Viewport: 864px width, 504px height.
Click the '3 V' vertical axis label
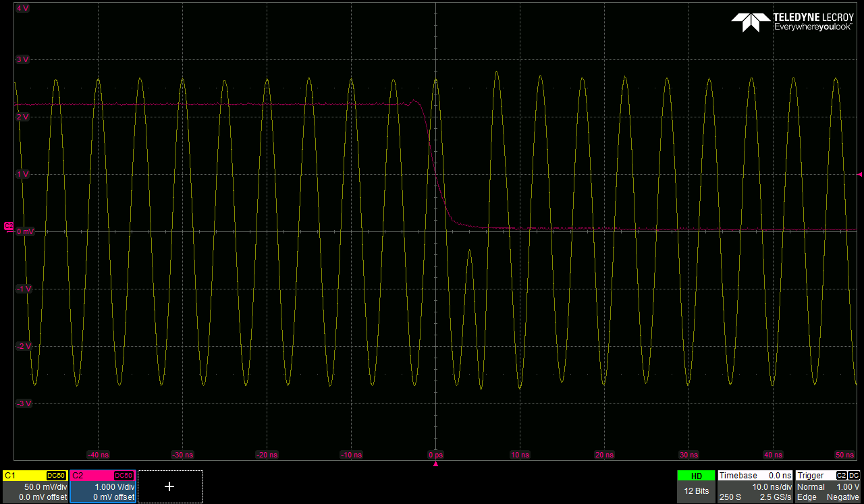pos(22,59)
